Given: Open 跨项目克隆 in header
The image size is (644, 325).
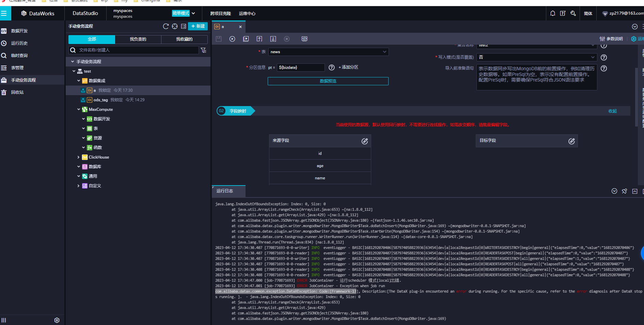Looking at the screenshot, I should 221,14.
